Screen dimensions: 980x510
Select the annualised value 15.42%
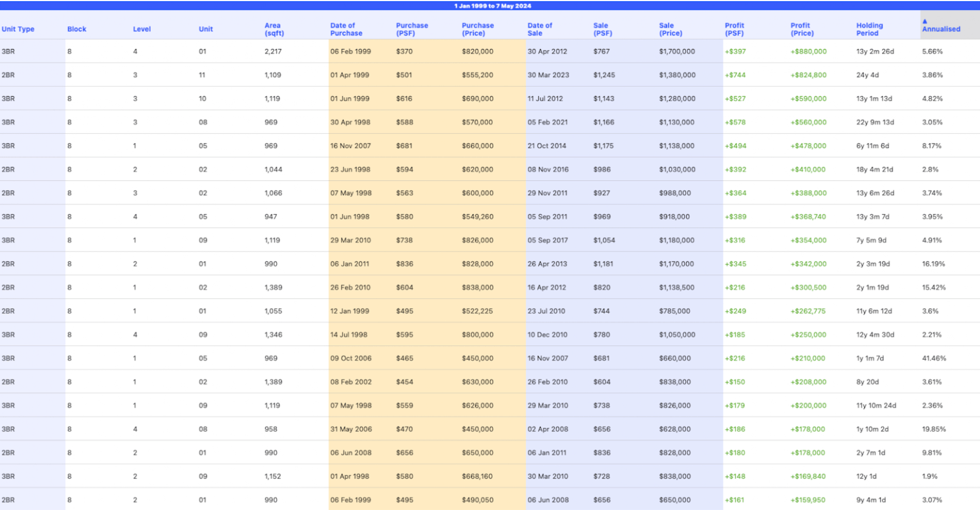point(934,287)
